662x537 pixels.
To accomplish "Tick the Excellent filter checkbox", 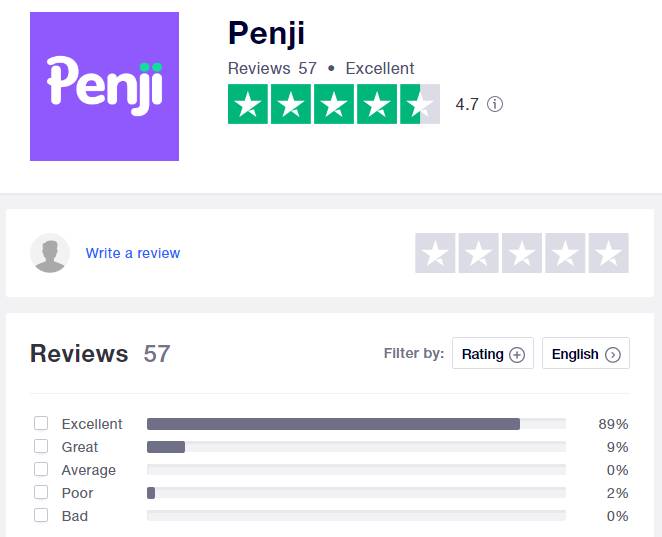I will pyautogui.click(x=41, y=423).
